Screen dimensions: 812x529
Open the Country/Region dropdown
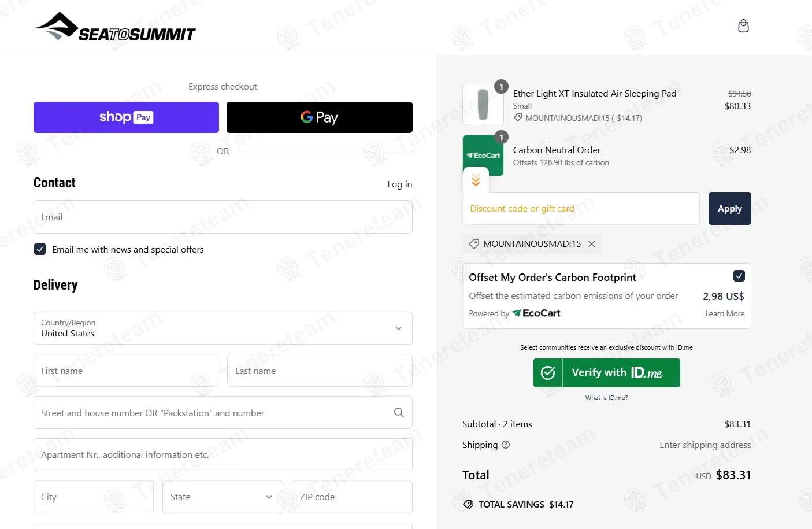point(223,328)
